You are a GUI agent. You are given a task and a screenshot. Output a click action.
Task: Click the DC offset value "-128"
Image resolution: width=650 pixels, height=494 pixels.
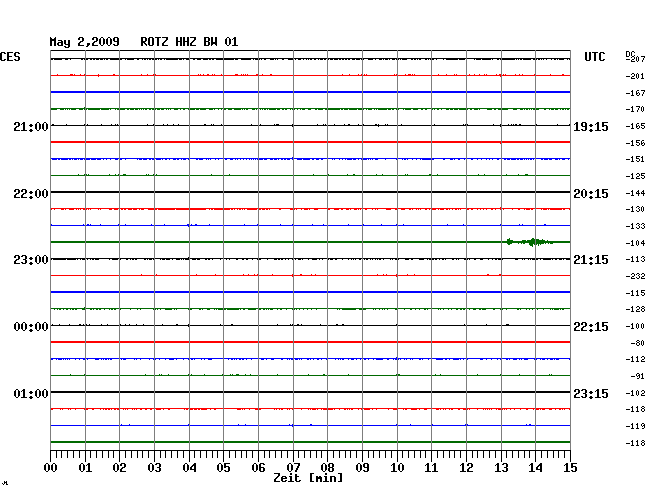(x=635, y=309)
